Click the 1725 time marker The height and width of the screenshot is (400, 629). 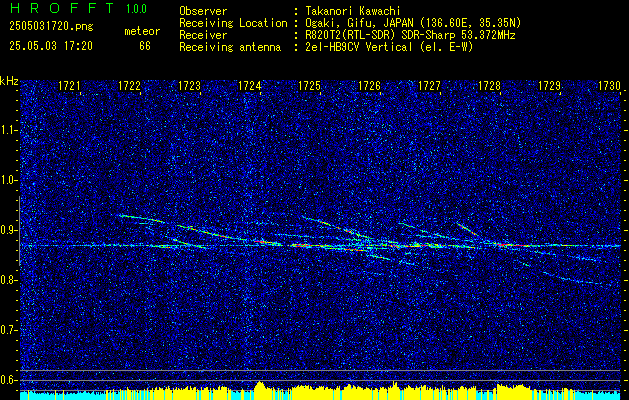(x=310, y=86)
